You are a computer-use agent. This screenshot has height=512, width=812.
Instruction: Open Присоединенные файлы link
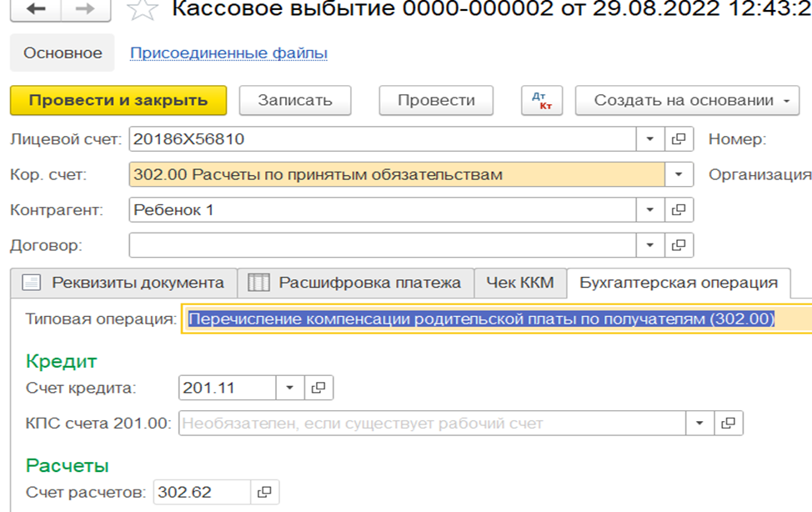(228, 53)
